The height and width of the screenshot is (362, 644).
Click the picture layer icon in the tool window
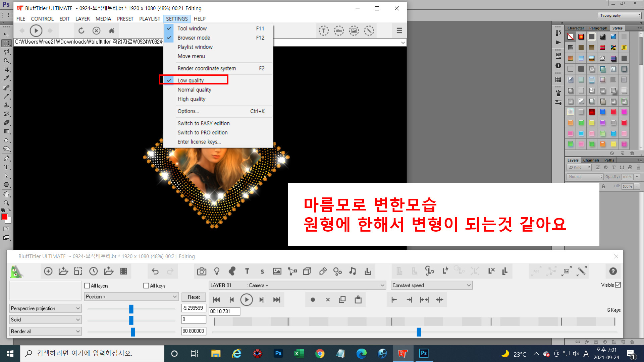click(x=277, y=271)
